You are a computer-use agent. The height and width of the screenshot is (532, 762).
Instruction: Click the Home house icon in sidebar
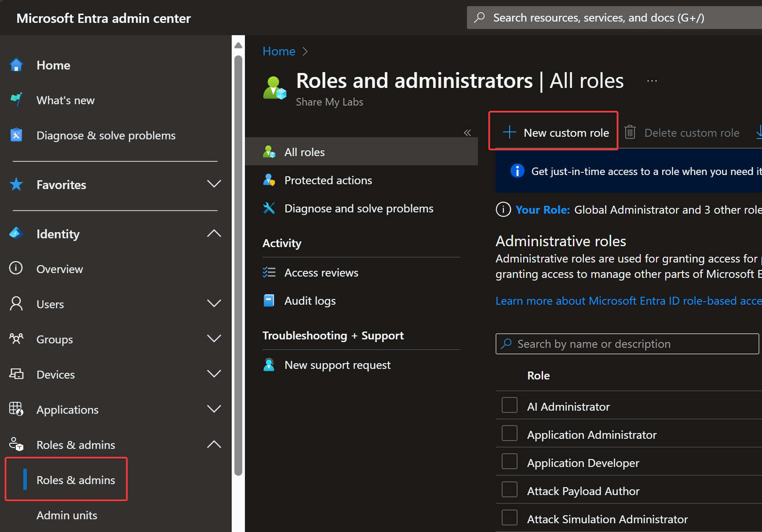(16, 65)
